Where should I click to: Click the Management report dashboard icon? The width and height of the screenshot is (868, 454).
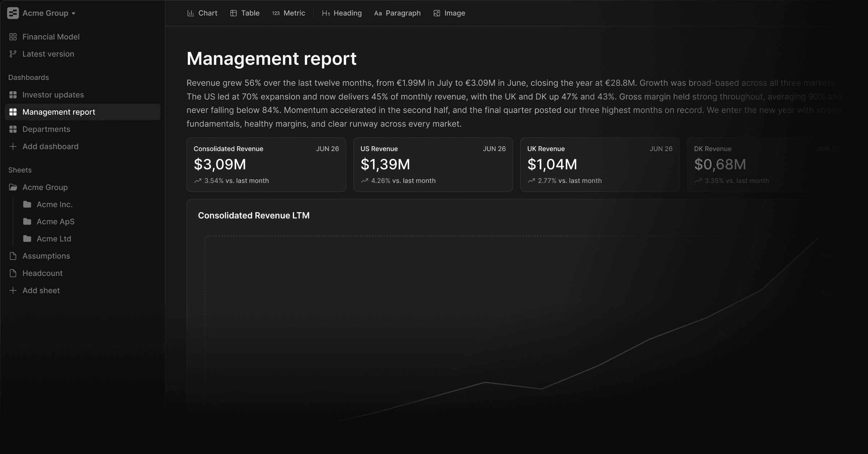[13, 112]
